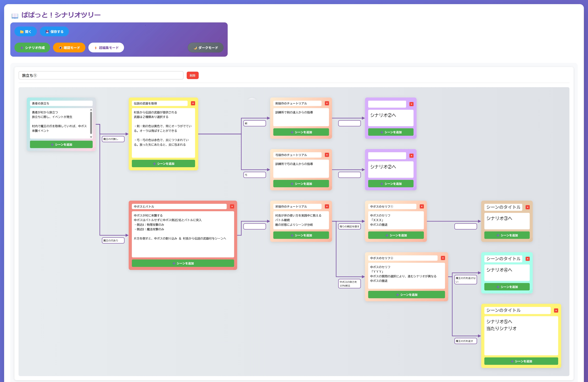
Task: Remove the yellow シナリオ⑤へ scene card
Action: click(556, 311)
